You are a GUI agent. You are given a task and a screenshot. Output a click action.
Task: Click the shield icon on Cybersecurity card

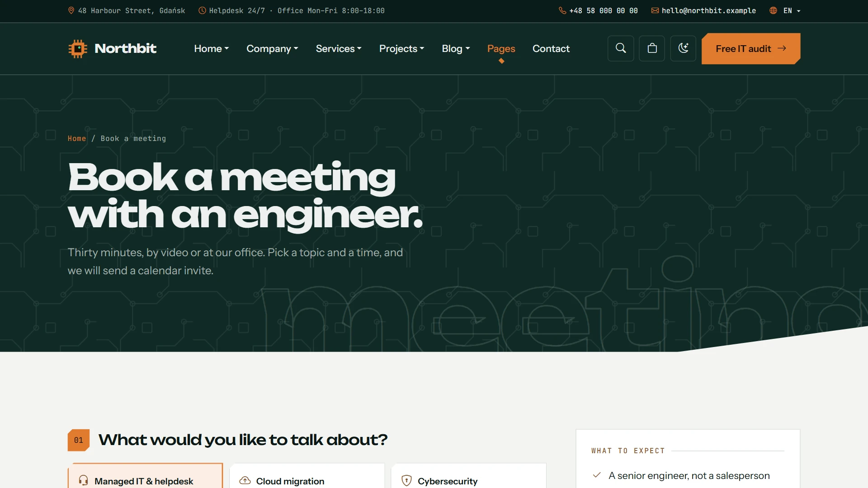click(x=406, y=480)
